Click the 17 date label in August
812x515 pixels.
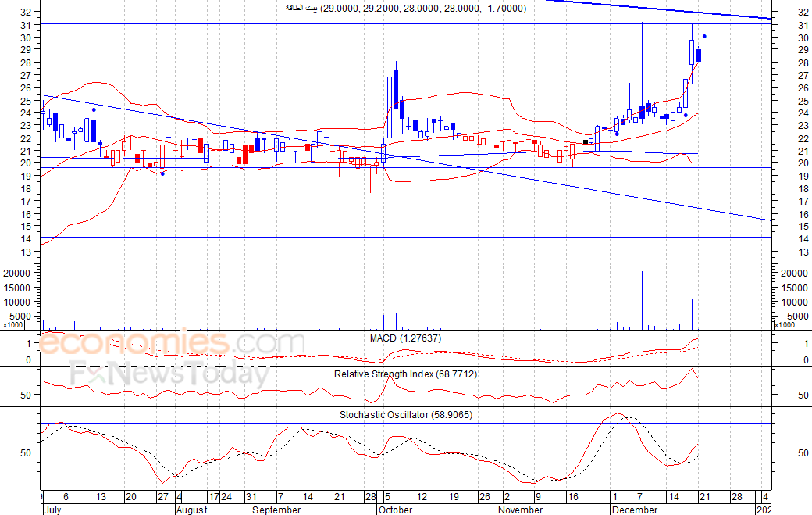(214, 497)
